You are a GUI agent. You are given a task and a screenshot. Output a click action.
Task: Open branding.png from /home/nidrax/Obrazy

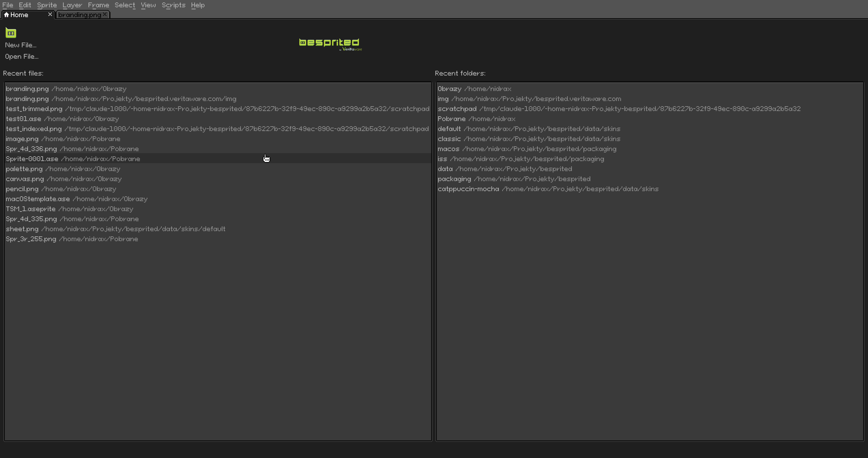click(x=218, y=89)
